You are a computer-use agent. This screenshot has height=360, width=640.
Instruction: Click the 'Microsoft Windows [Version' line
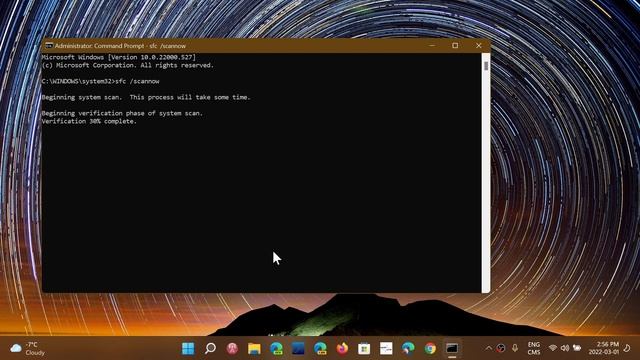[119, 57]
